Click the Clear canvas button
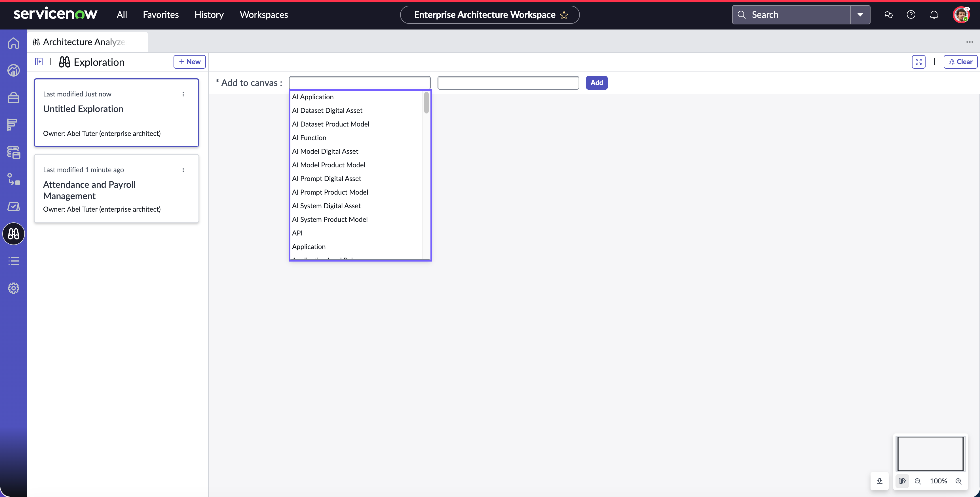Viewport: 980px width, 497px height. tap(961, 62)
